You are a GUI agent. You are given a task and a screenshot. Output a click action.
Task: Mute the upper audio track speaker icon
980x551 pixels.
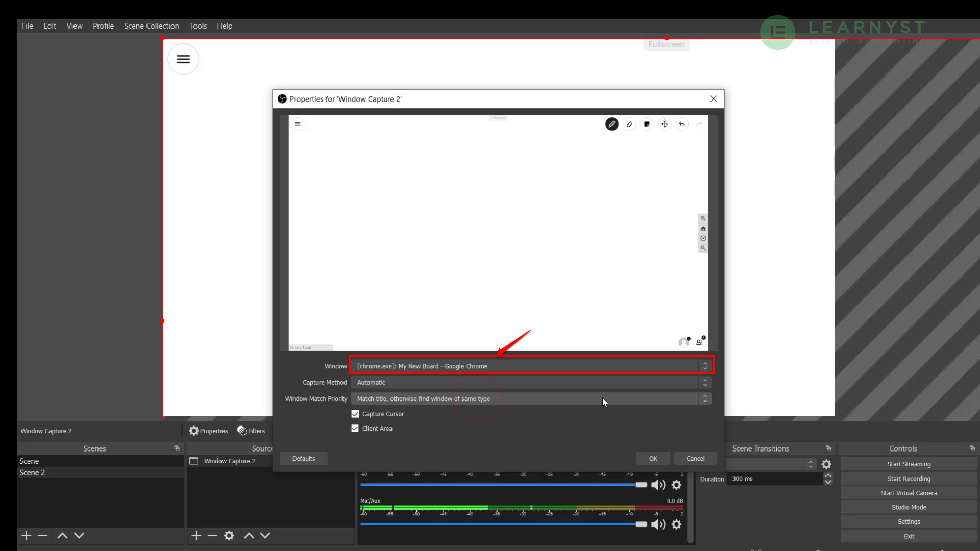[x=658, y=485]
